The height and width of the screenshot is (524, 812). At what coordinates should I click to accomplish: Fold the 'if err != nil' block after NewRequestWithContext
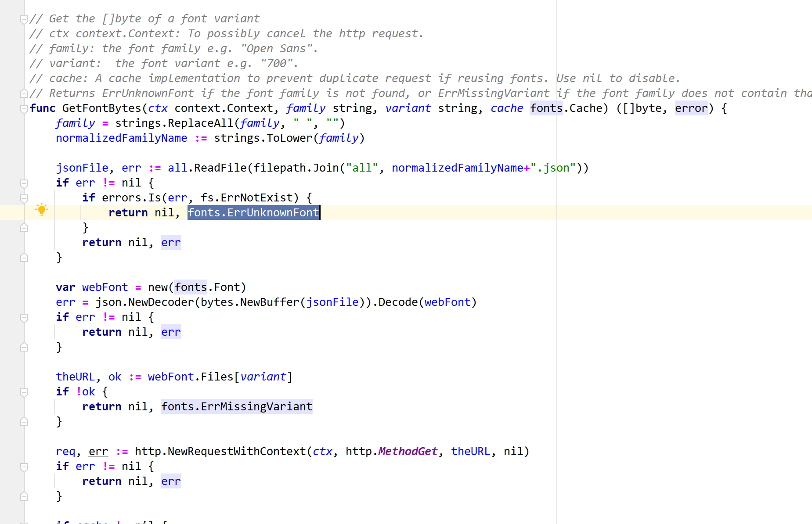[24, 467]
